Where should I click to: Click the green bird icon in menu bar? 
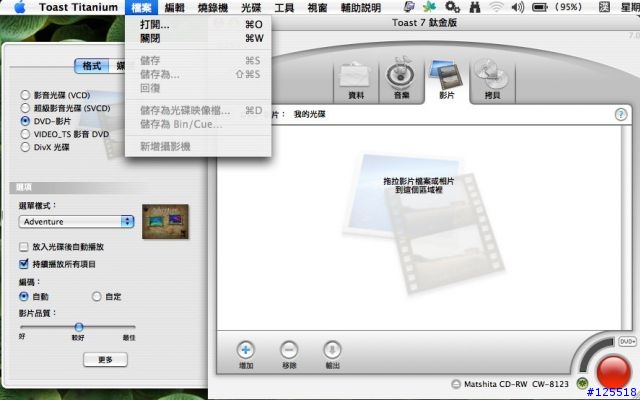pos(429,7)
